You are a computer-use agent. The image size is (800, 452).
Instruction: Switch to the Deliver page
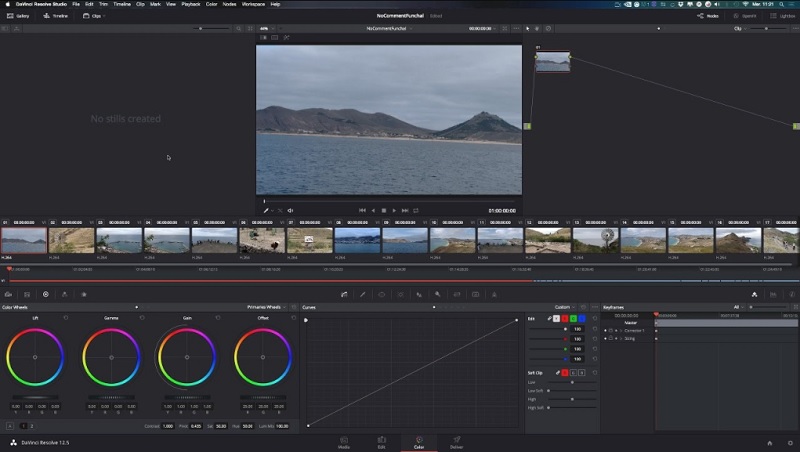(457, 442)
